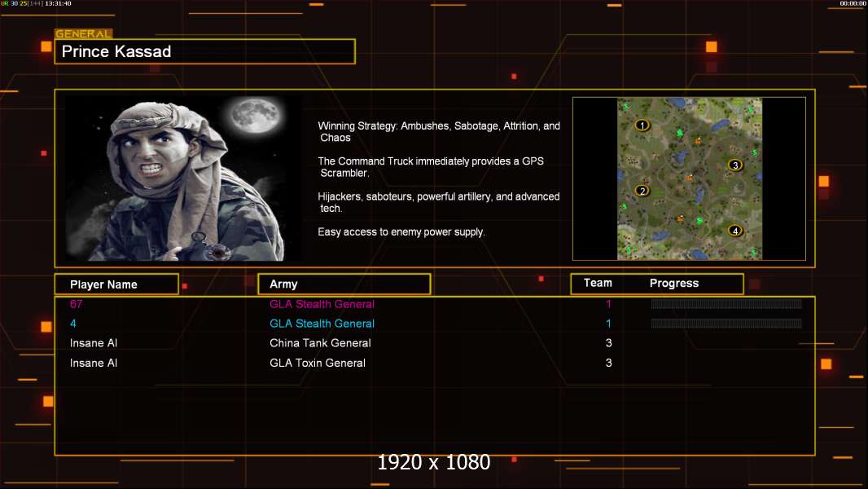Click start position marker 2 on the map

pos(642,191)
